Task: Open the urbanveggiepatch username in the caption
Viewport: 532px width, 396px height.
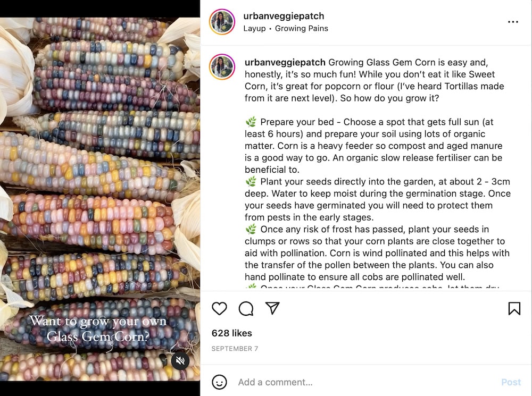Action: (285, 62)
